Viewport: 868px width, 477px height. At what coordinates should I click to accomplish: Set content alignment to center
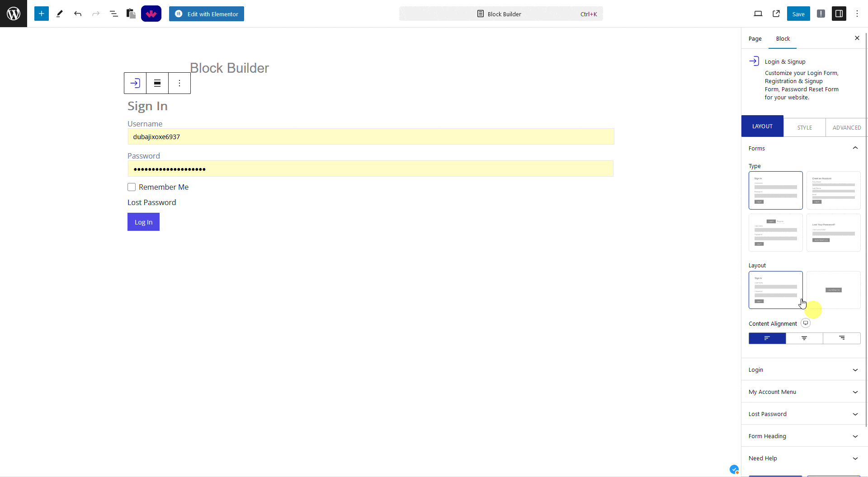804,338
